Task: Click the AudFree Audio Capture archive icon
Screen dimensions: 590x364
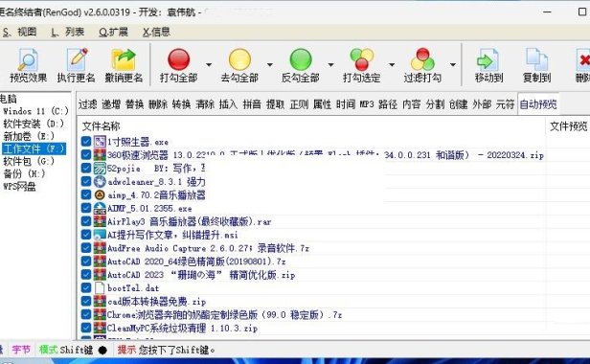Action: point(100,248)
